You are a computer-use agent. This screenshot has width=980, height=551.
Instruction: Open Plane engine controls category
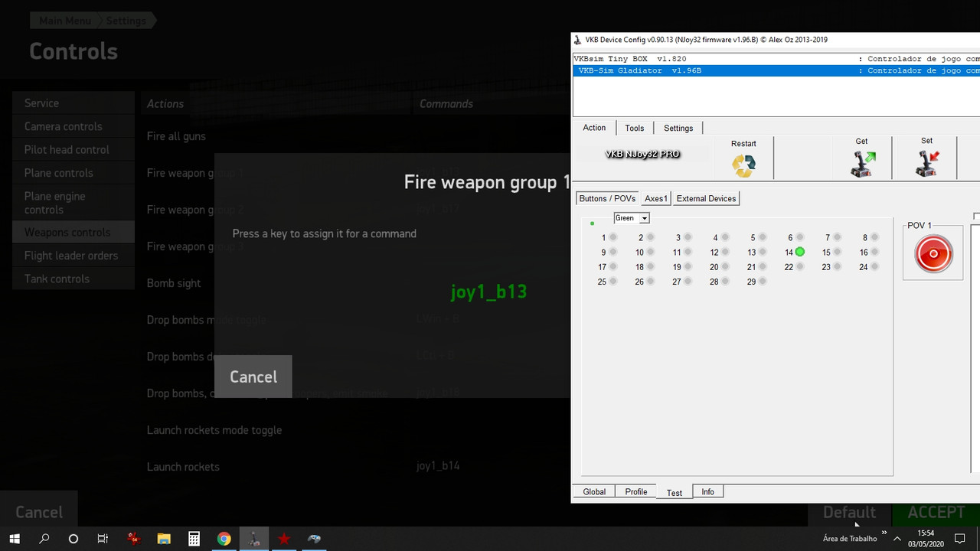point(73,203)
